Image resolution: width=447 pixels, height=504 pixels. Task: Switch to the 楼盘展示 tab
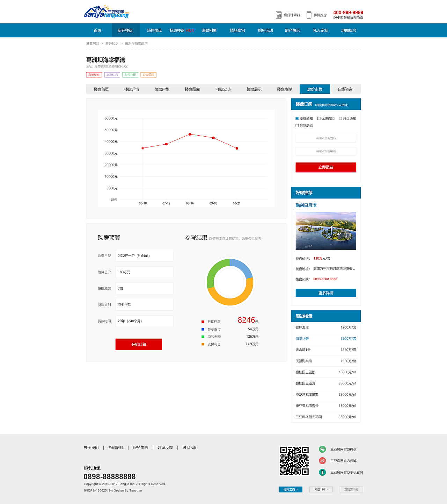click(254, 89)
